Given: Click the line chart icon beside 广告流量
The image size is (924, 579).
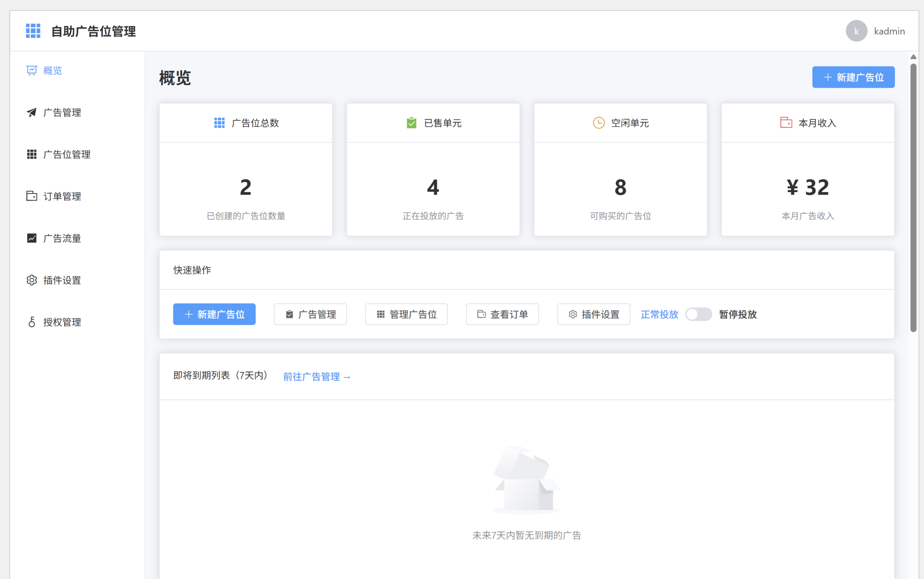Looking at the screenshot, I should [31, 238].
